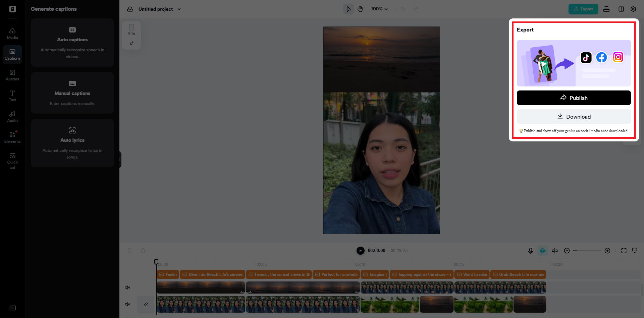This screenshot has width=644, height=318.
Task: Collapse the Generate captions panel with the chevron
Action: click(119, 159)
